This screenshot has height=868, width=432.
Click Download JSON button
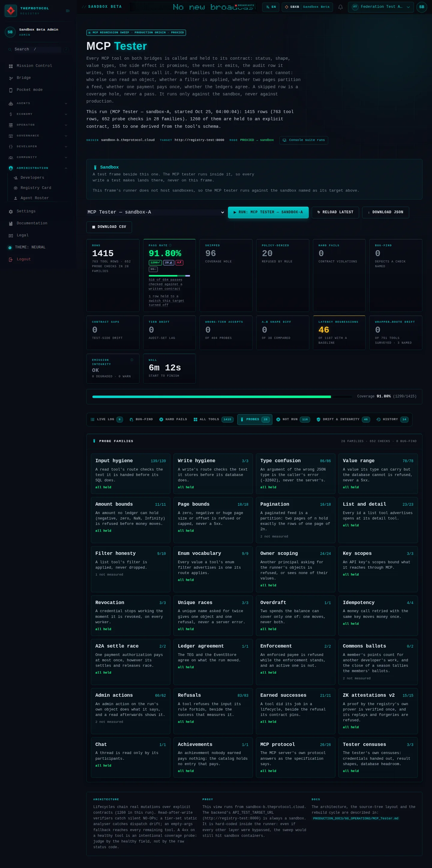[385, 212]
